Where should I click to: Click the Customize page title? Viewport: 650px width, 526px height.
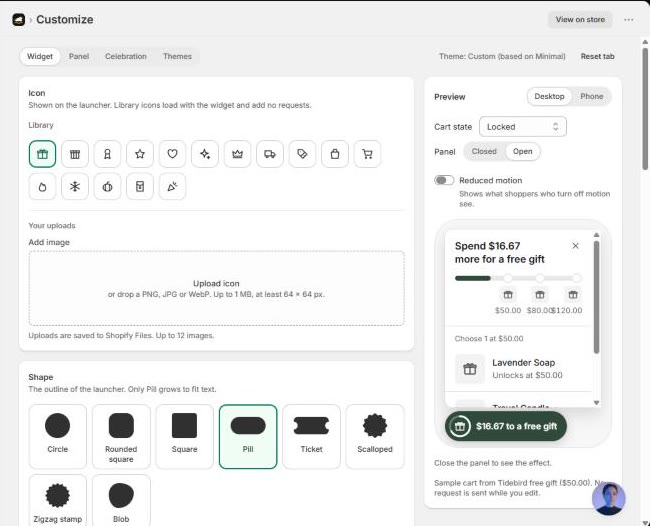65,19
